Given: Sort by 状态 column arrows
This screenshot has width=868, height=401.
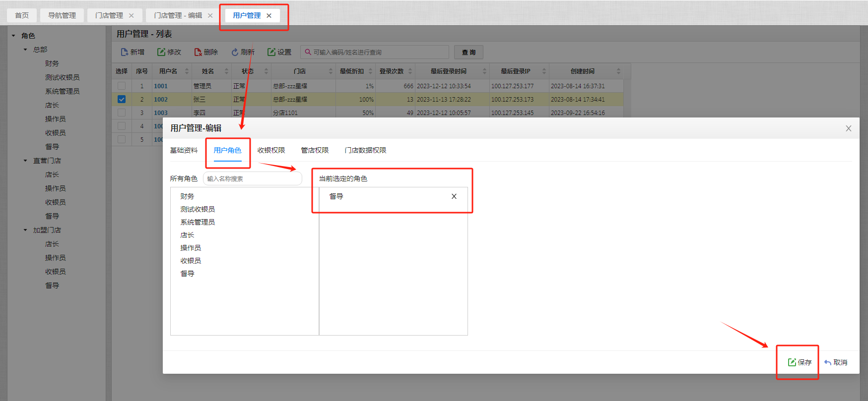Looking at the screenshot, I should click(267, 71).
